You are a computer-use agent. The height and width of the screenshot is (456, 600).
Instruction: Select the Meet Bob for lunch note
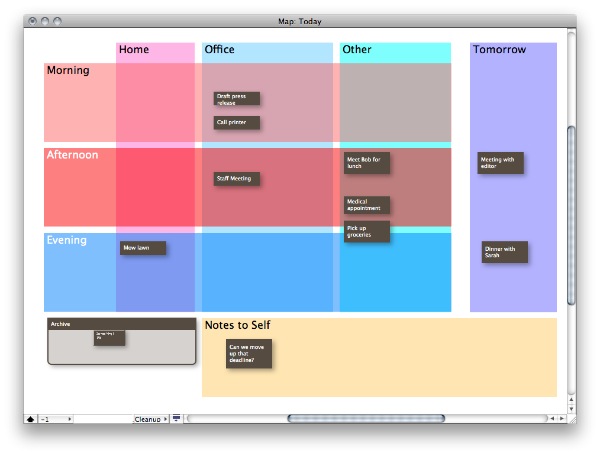coord(366,162)
